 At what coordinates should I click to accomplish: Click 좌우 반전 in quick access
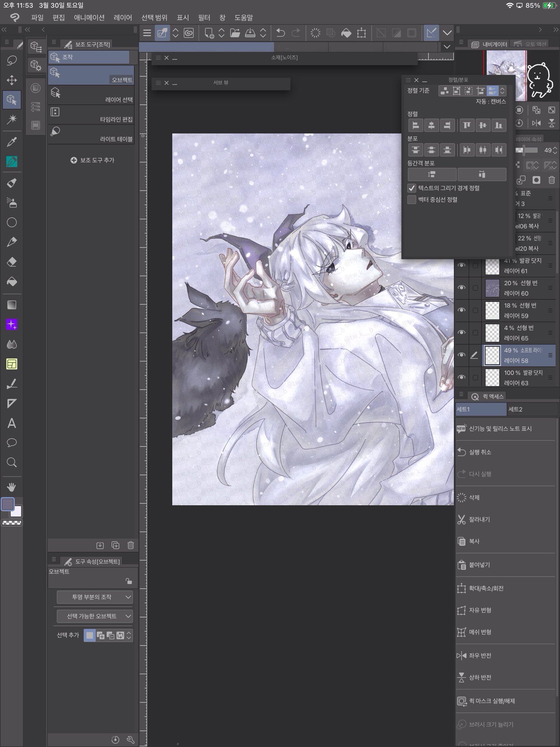coord(505,655)
